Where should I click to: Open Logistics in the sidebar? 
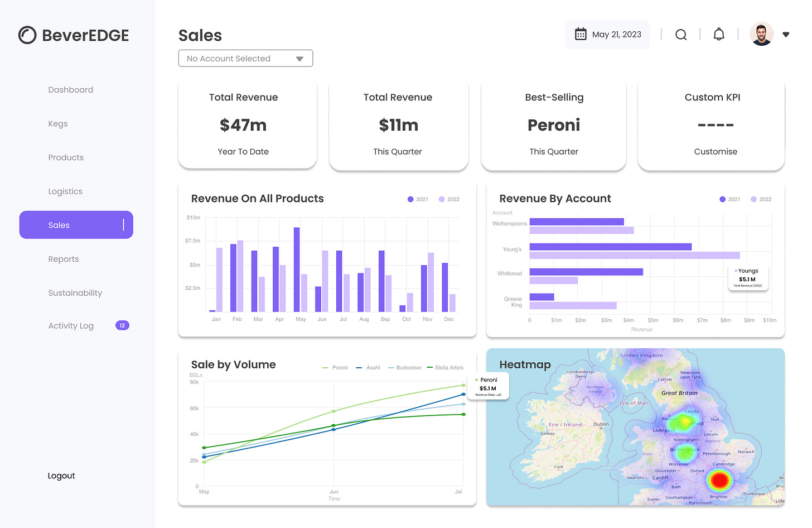65,191
